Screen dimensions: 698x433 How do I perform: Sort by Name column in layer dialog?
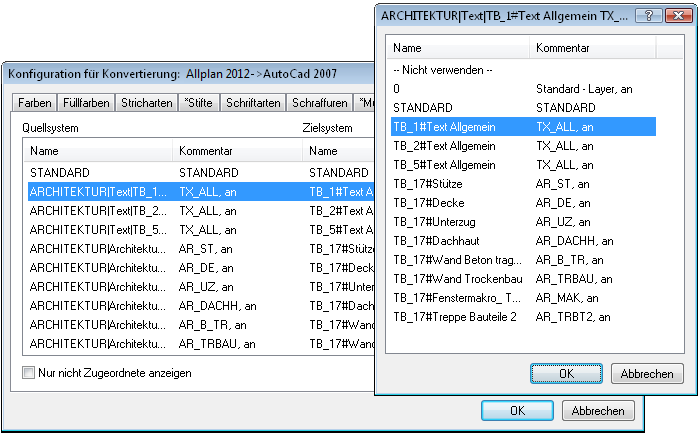point(458,48)
